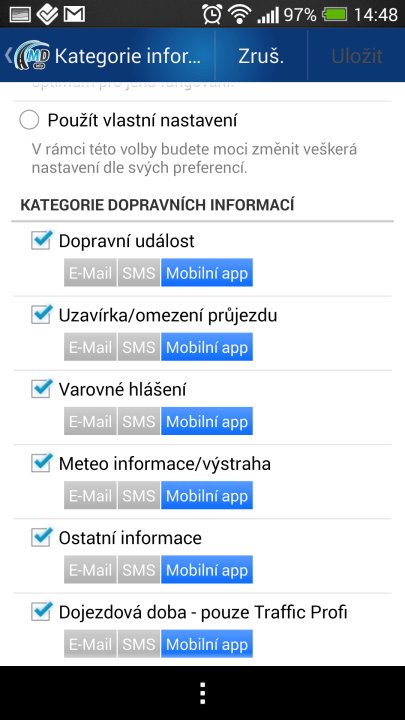The width and height of the screenshot is (405, 720).
Task: Tap the MD app logo icon
Action: click(32, 56)
